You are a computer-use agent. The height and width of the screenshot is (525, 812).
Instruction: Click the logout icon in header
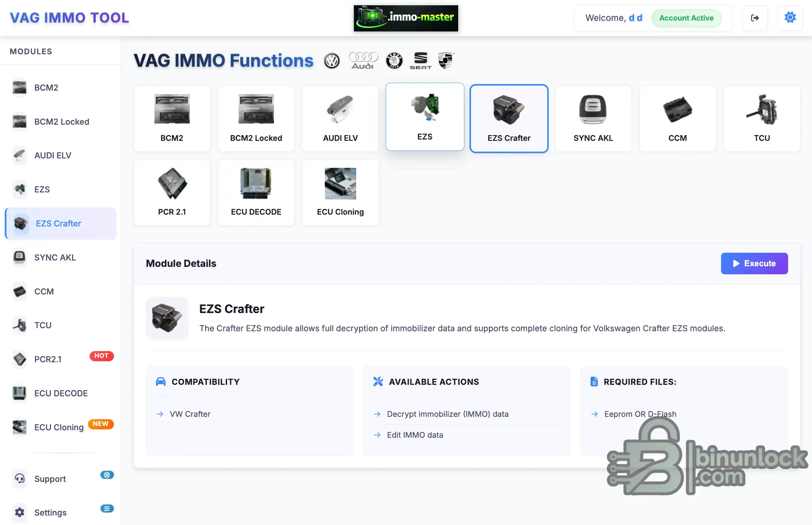pos(755,18)
